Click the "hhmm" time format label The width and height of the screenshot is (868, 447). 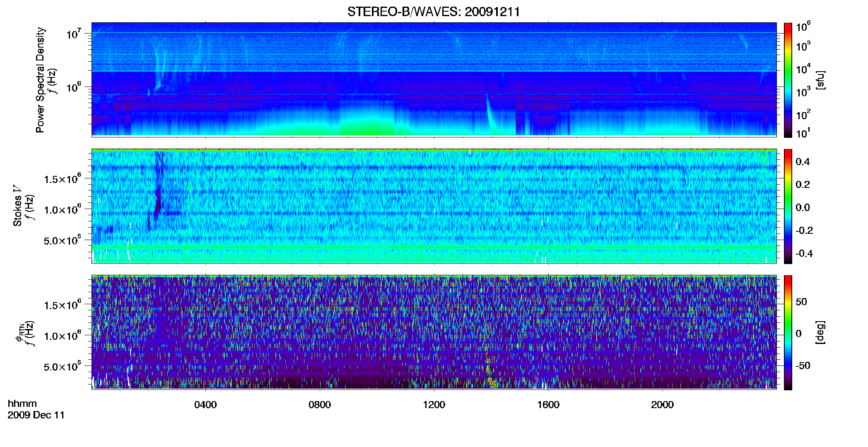click(22, 404)
